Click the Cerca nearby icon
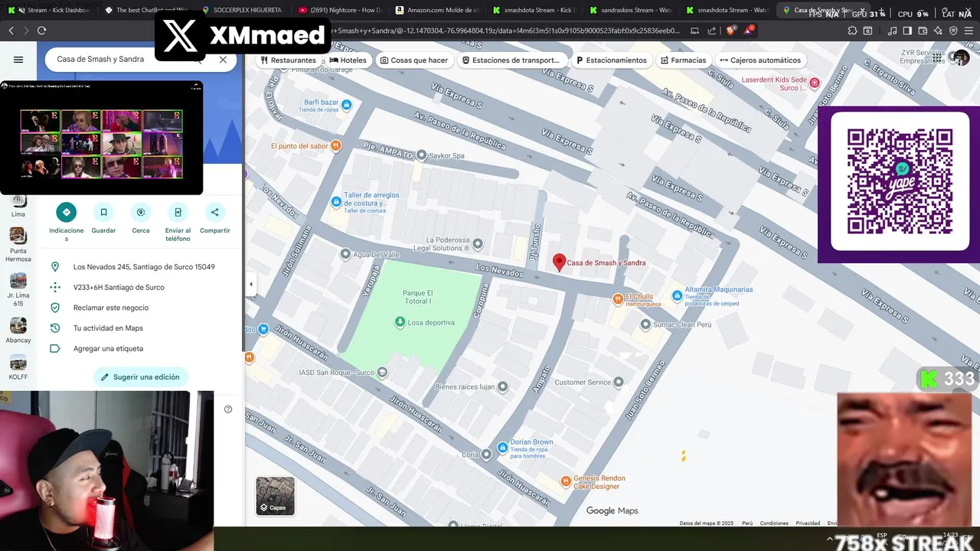Viewport: 980px width, 551px height. [x=140, y=212]
